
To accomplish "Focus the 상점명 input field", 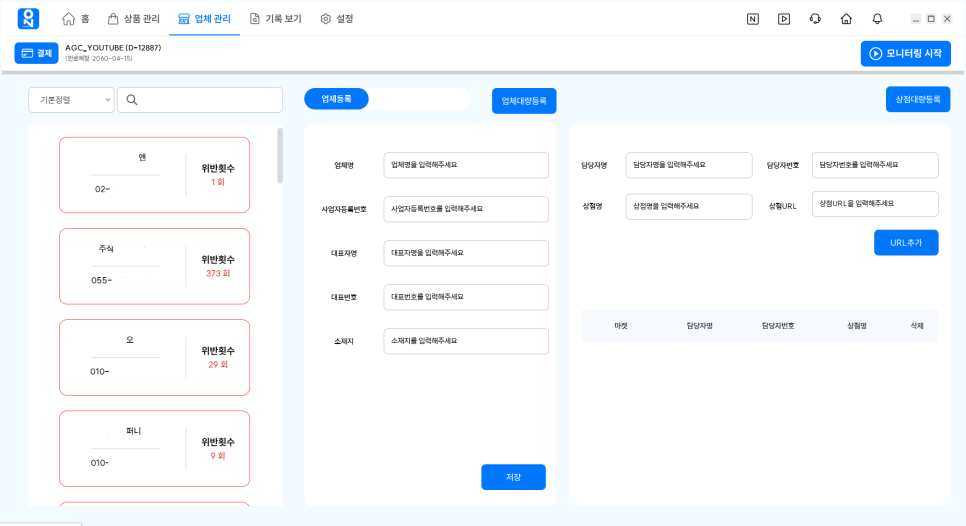I will click(689, 206).
